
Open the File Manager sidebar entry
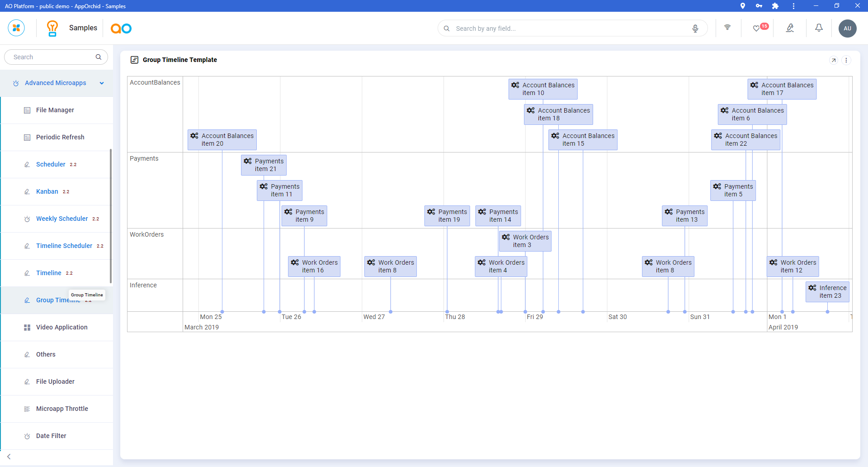tap(55, 110)
